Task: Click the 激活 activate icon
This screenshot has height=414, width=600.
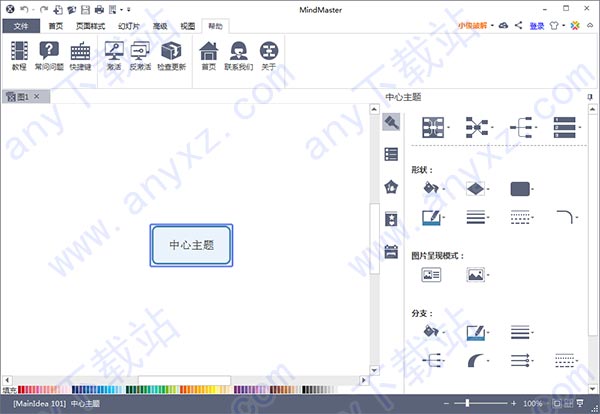Action: [114, 56]
